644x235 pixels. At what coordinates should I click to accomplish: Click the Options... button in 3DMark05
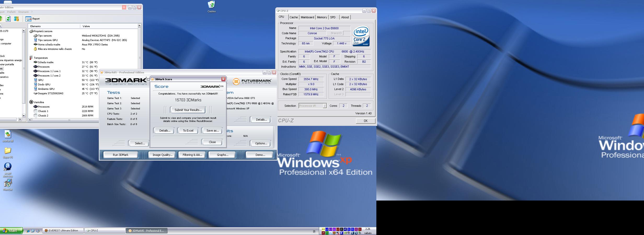click(x=261, y=143)
